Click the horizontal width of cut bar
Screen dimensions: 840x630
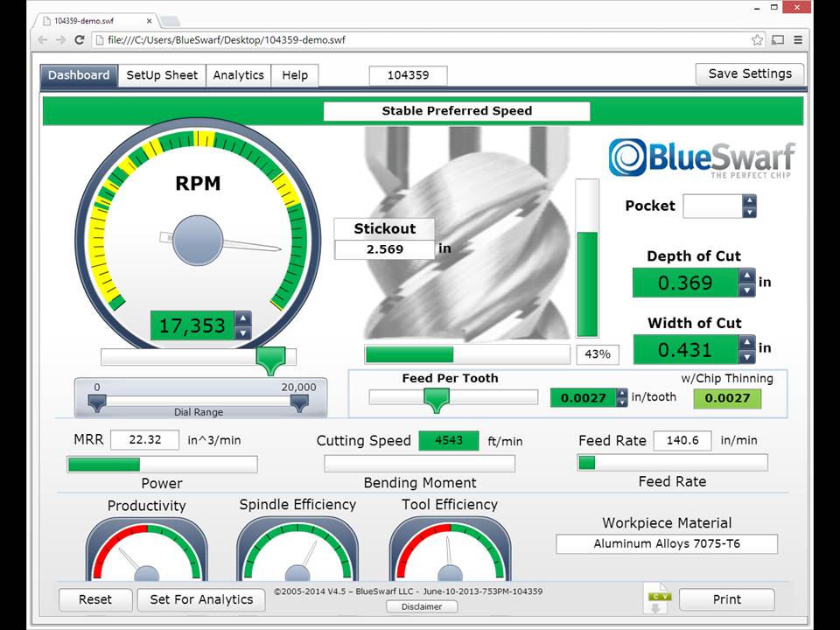point(466,354)
